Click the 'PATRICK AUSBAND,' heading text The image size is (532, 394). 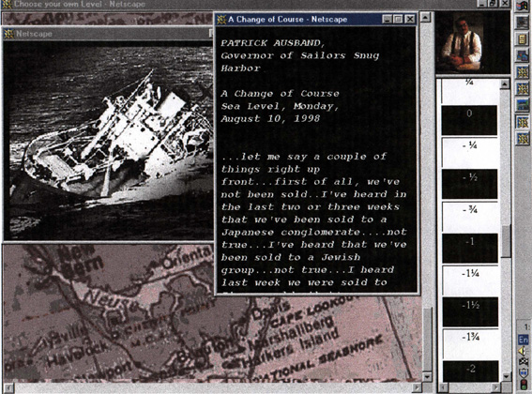273,43
